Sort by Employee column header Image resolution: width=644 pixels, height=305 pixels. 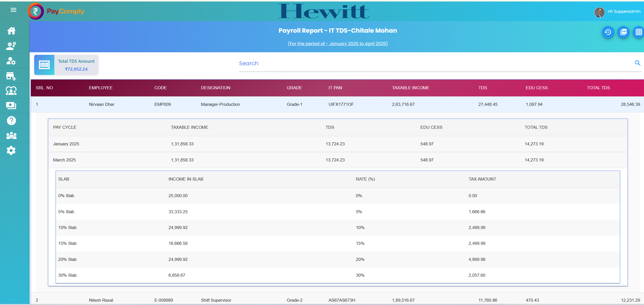tap(101, 88)
